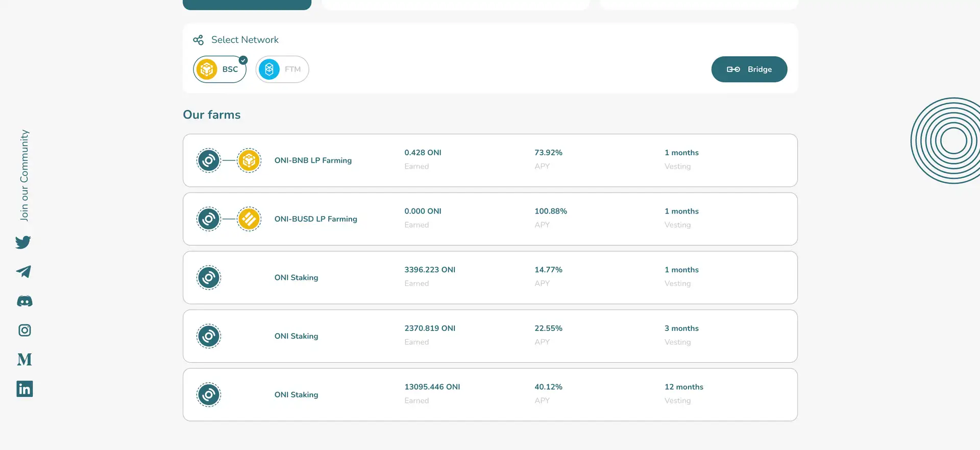Click the 3396.223 ONI earned amount
The image size is (980, 450).
point(430,270)
